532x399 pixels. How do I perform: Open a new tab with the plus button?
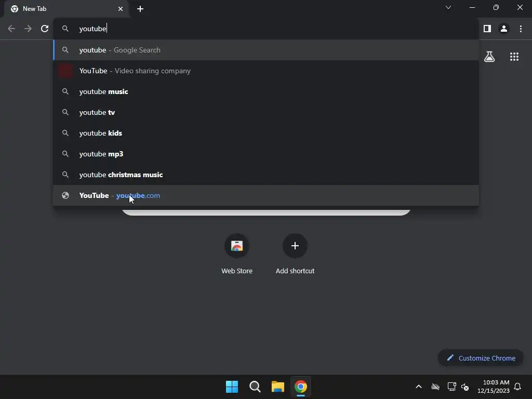(x=140, y=9)
